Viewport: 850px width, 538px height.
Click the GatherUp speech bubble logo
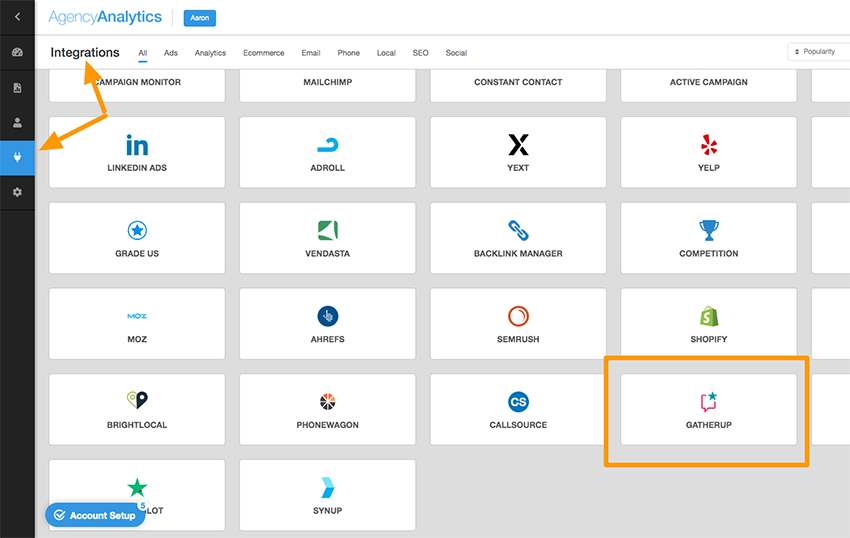(x=709, y=402)
